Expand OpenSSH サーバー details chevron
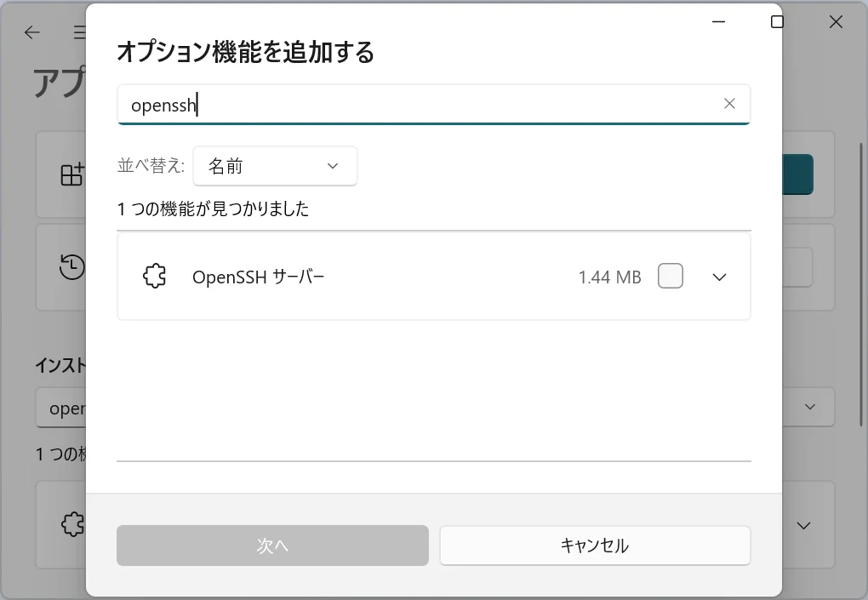 click(x=719, y=277)
